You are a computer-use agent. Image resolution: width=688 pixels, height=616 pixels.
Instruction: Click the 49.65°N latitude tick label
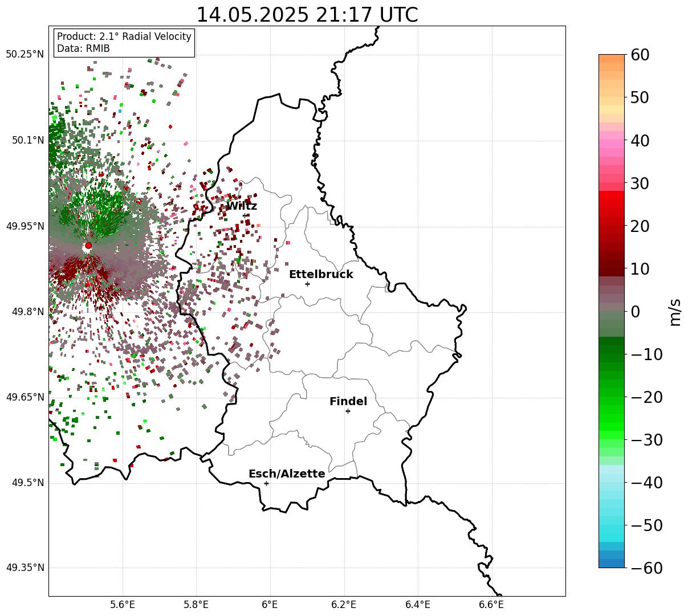coord(25,397)
